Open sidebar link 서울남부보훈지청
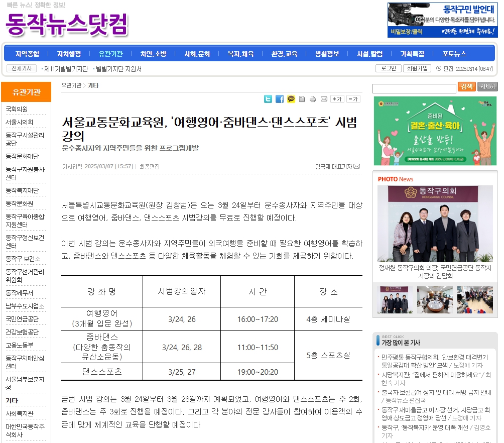The image size is (504, 443). point(25,383)
